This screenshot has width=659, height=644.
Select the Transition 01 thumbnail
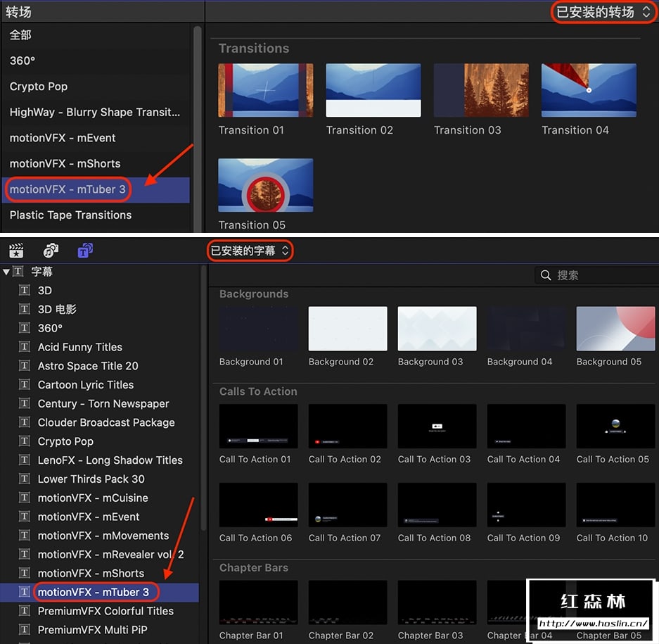click(266, 90)
